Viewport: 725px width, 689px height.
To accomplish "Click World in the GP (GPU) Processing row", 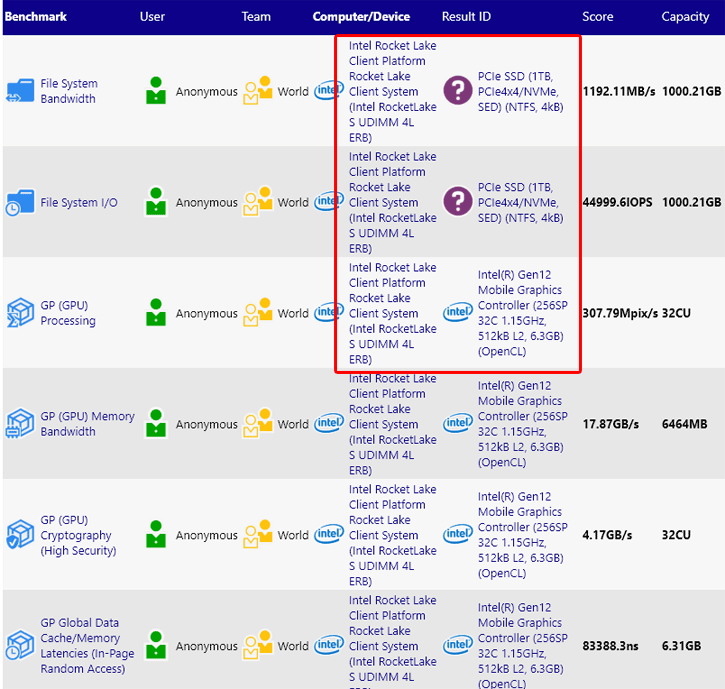I will (293, 314).
